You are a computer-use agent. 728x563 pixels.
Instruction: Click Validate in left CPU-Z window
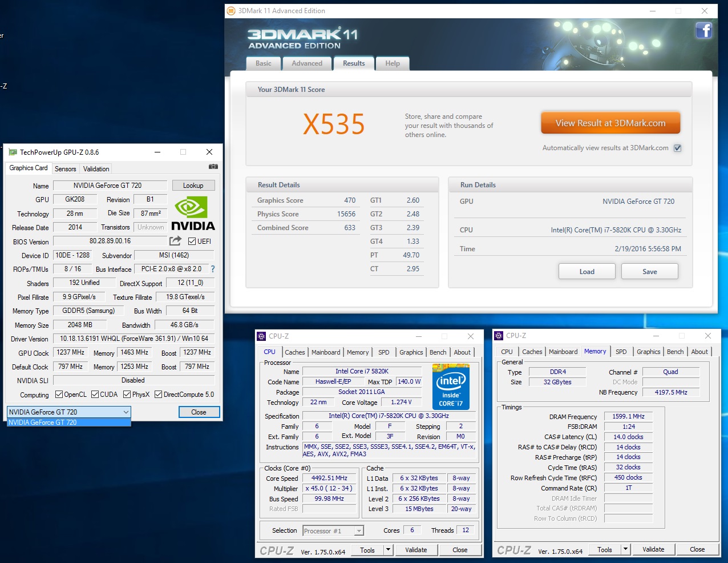(416, 550)
